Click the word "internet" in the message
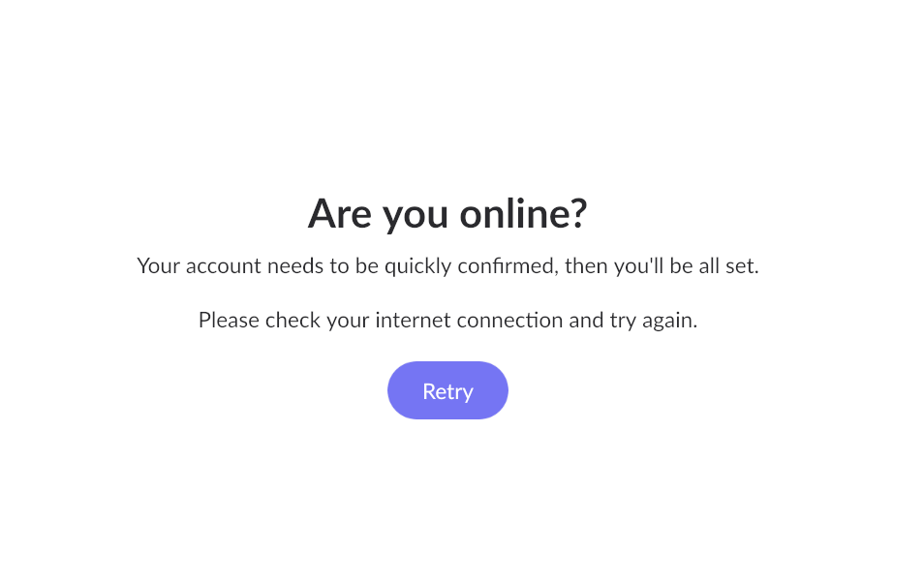The width and height of the screenshot is (924, 586). (x=414, y=320)
